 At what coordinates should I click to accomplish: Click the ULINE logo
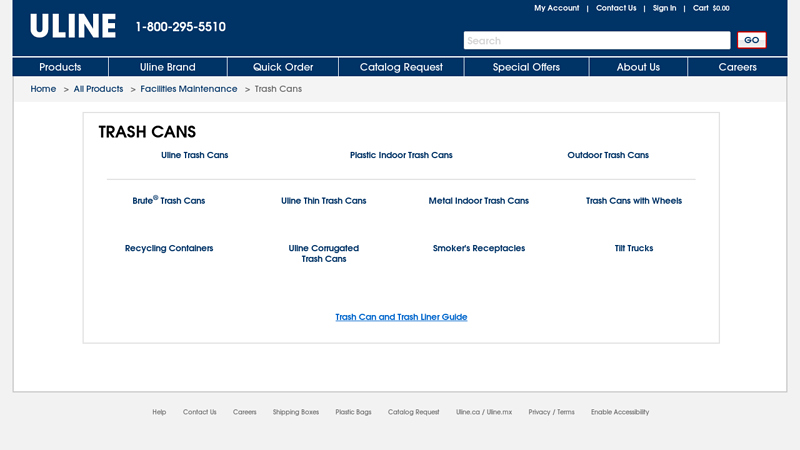pos(73,27)
